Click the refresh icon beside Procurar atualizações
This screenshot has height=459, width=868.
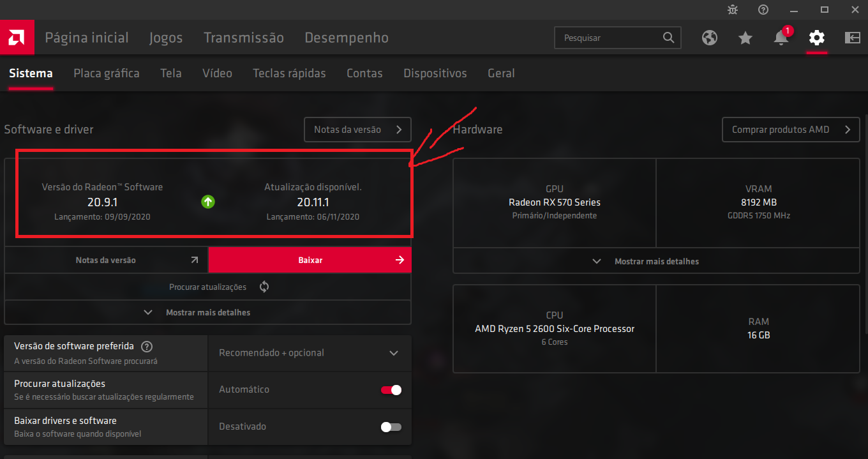[264, 287]
